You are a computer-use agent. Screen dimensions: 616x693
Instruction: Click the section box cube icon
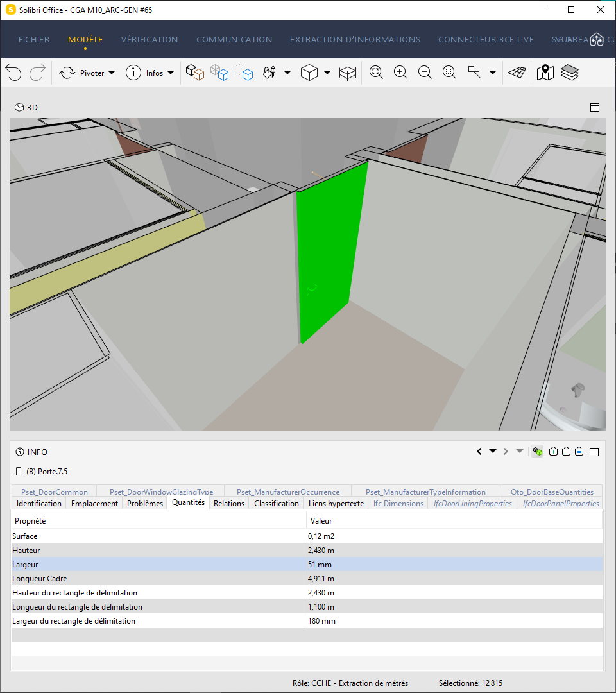(348, 73)
